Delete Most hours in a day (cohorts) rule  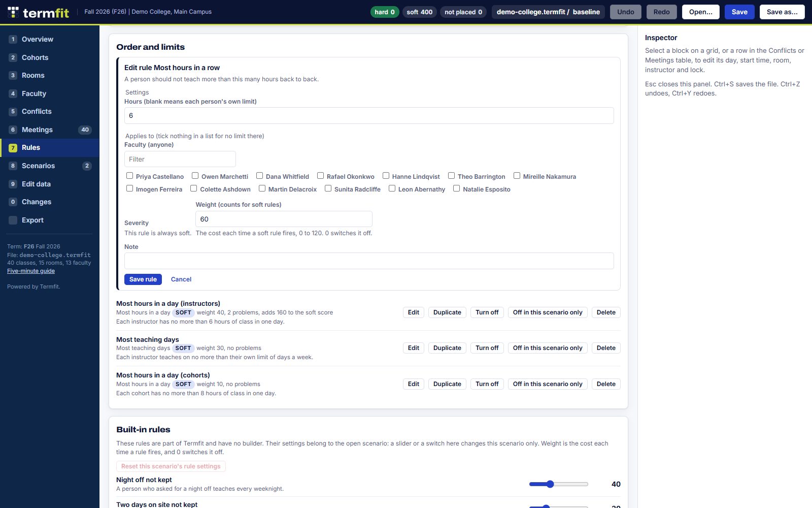click(606, 384)
